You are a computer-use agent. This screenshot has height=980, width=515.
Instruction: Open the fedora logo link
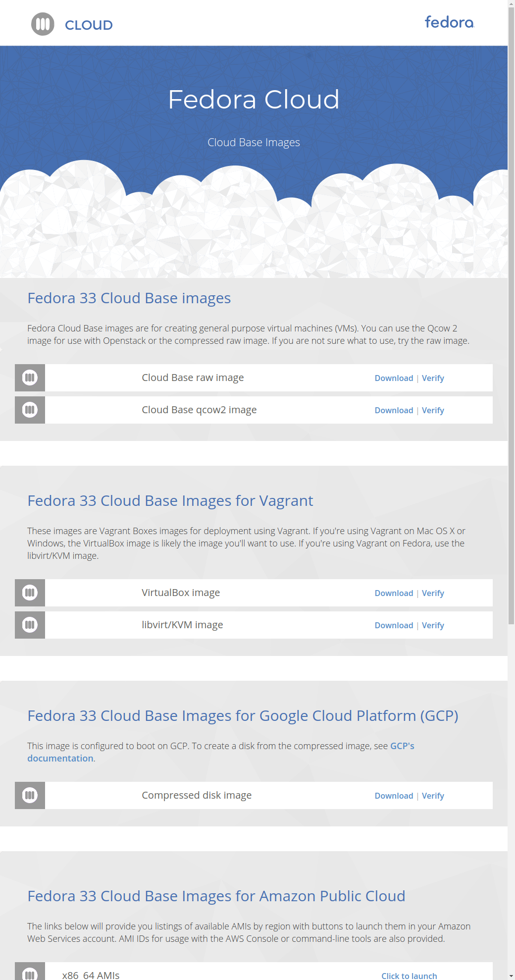(x=449, y=22)
